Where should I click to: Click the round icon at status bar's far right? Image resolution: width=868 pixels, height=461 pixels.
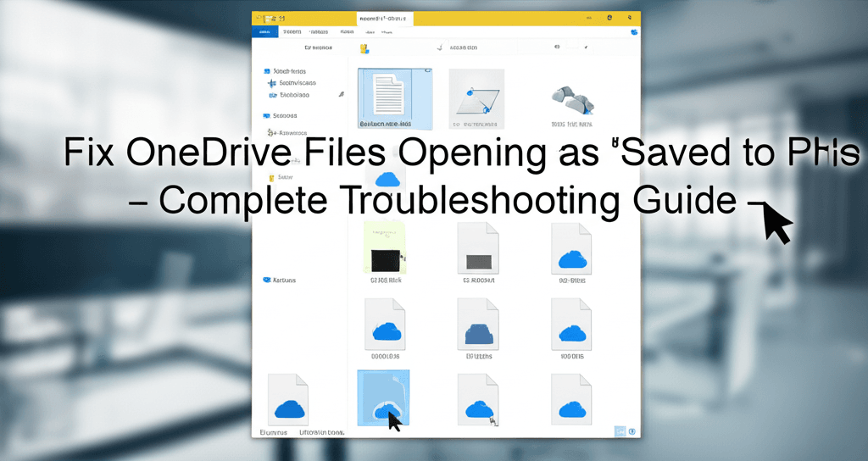[632, 431]
